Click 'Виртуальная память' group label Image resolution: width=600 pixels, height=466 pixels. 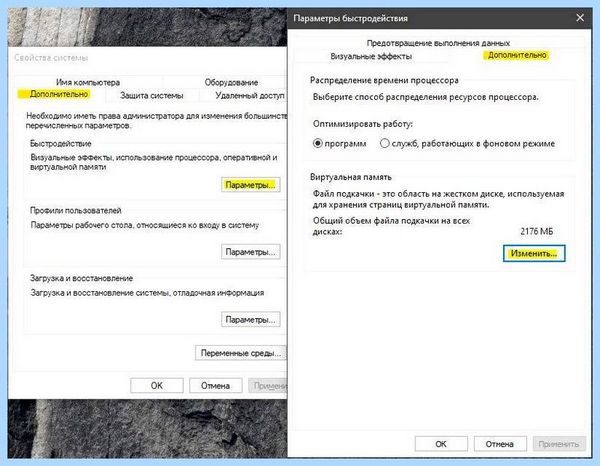coord(351,177)
